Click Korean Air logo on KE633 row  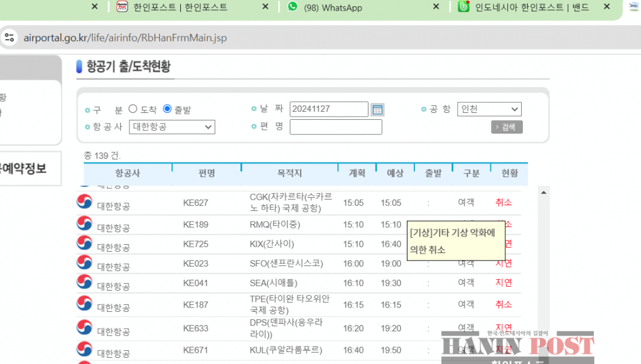click(84, 328)
